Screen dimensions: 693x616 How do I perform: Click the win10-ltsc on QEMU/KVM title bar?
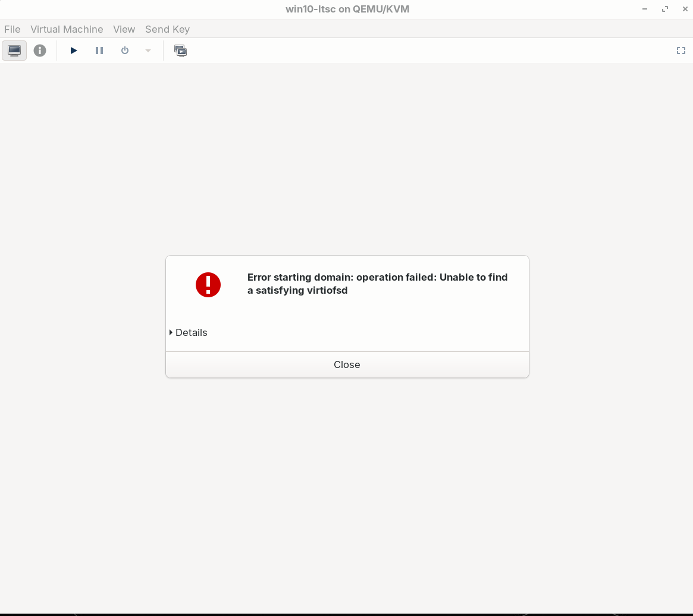point(347,9)
